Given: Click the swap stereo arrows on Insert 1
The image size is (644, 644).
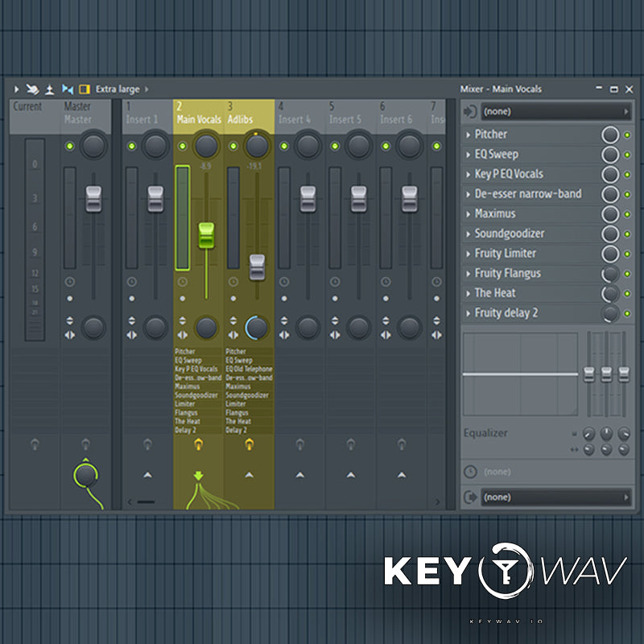Looking at the screenshot, I should 132,334.
